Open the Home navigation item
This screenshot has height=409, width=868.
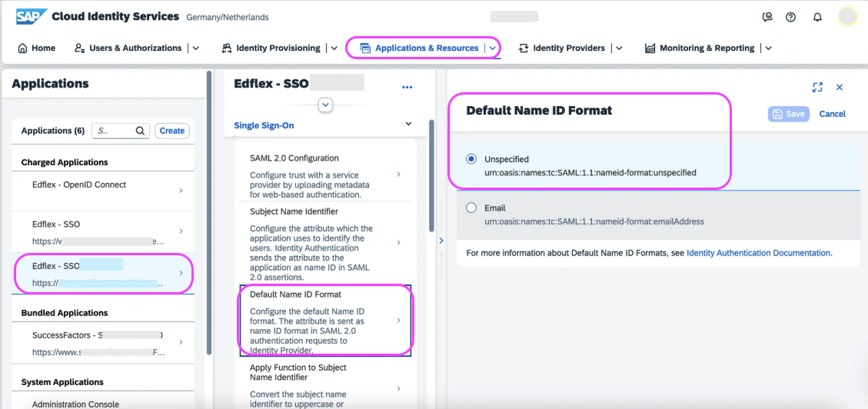(x=37, y=48)
